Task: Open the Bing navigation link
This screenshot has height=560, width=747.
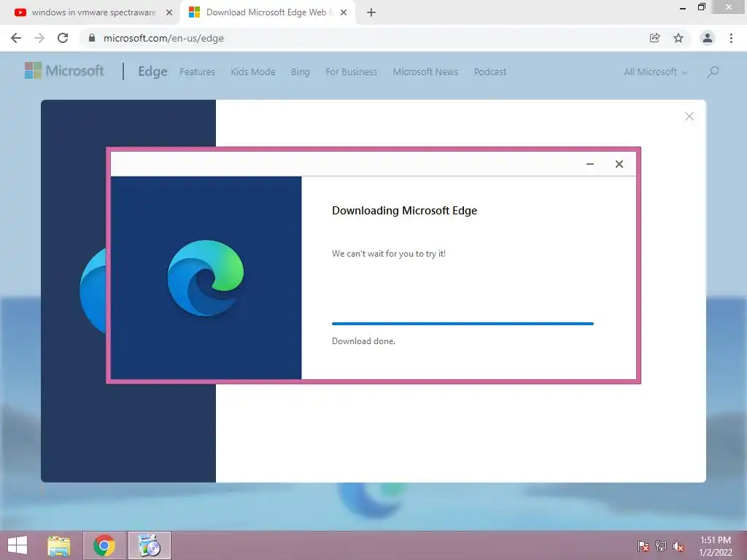Action: coord(300,72)
